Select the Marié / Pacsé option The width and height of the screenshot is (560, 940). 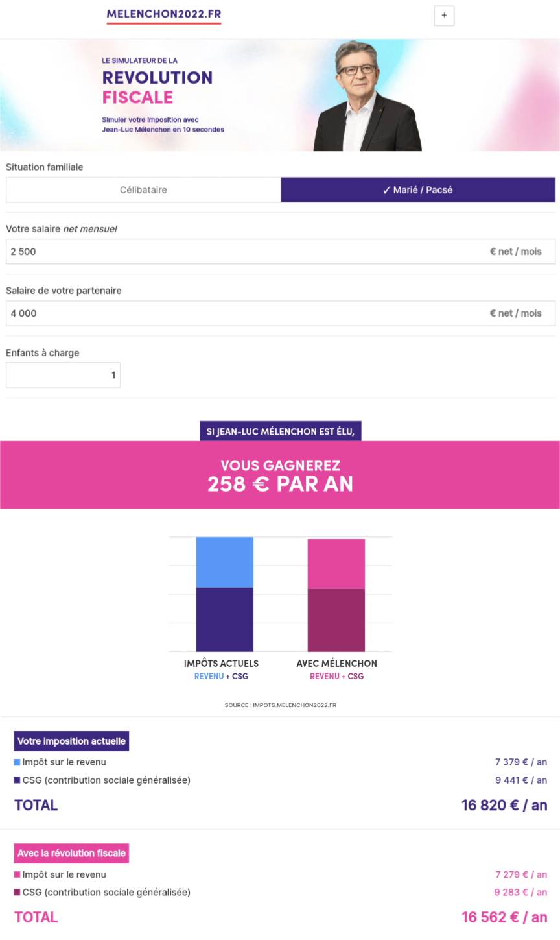coord(418,190)
